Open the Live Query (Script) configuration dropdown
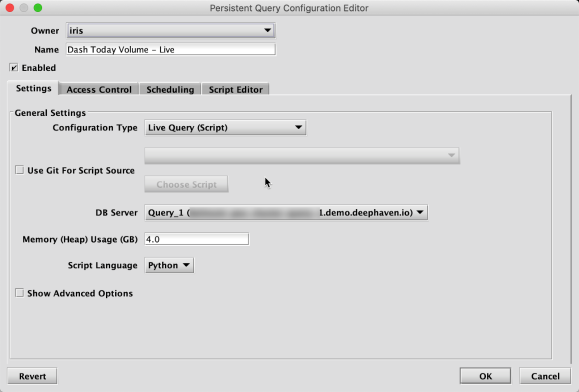Image resolution: width=579 pixels, height=392 pixels. click(225, 127)
